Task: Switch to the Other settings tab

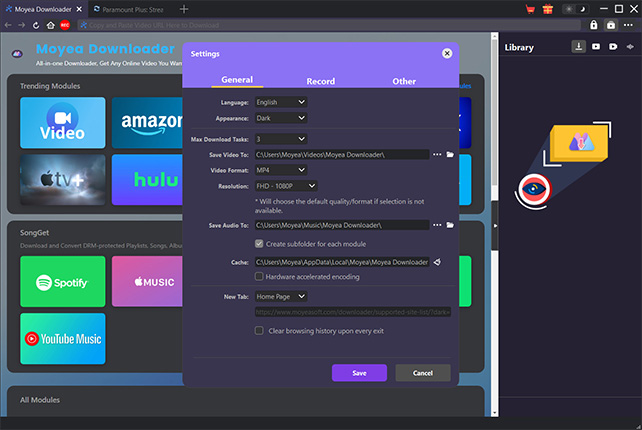Action: tap(404, 81)
